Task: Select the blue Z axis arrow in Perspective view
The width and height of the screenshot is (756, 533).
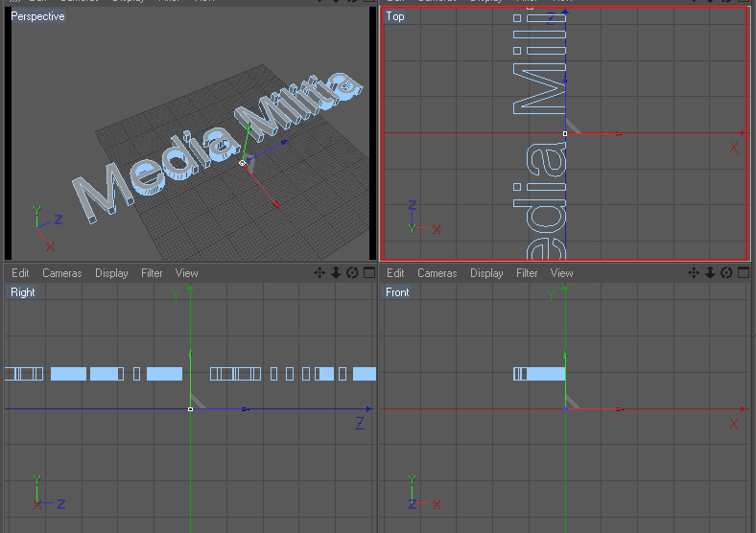Action: (x=285, y=142)
